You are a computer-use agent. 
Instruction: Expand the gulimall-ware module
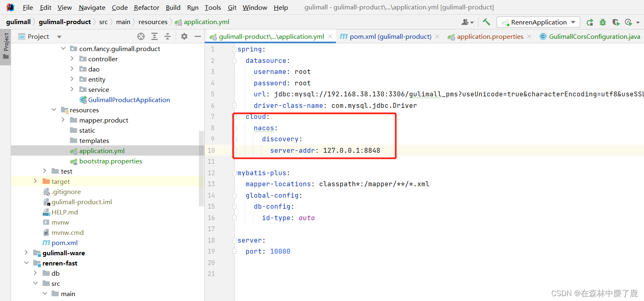[26, 253]
